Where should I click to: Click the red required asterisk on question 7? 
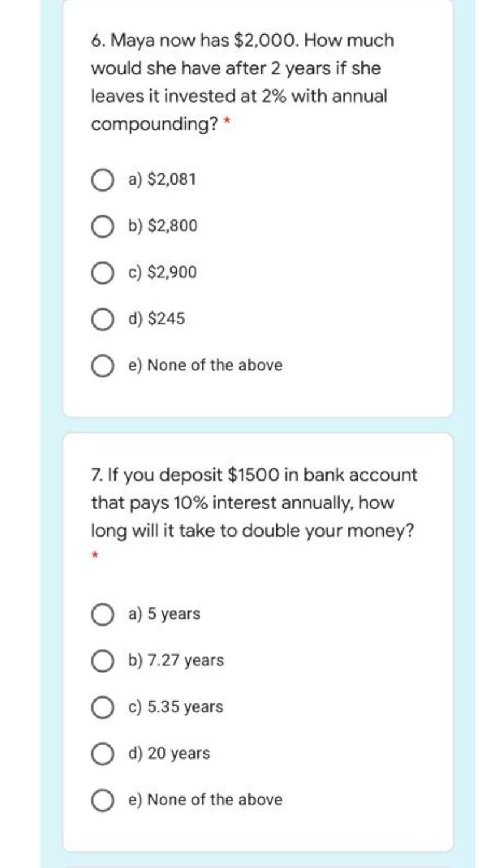(94, 554)
